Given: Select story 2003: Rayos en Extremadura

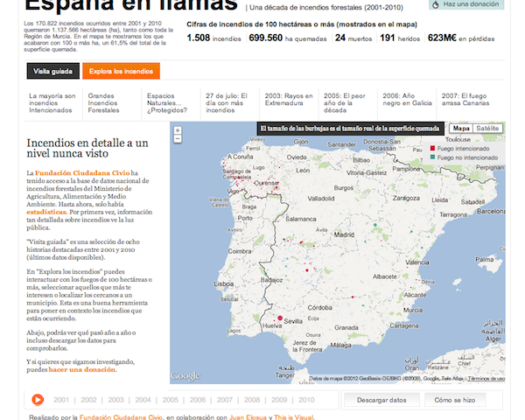Looking at the screenshot, I should 289,100.
